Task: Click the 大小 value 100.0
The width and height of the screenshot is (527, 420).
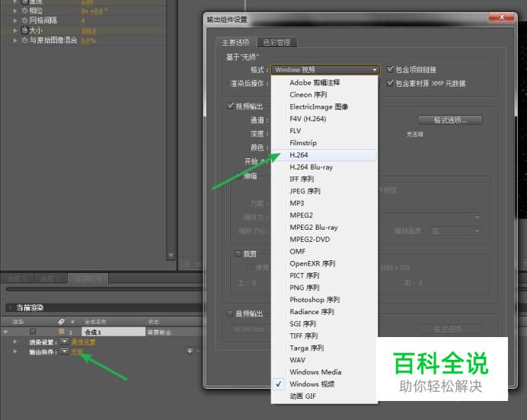Action: pos(89,30)
